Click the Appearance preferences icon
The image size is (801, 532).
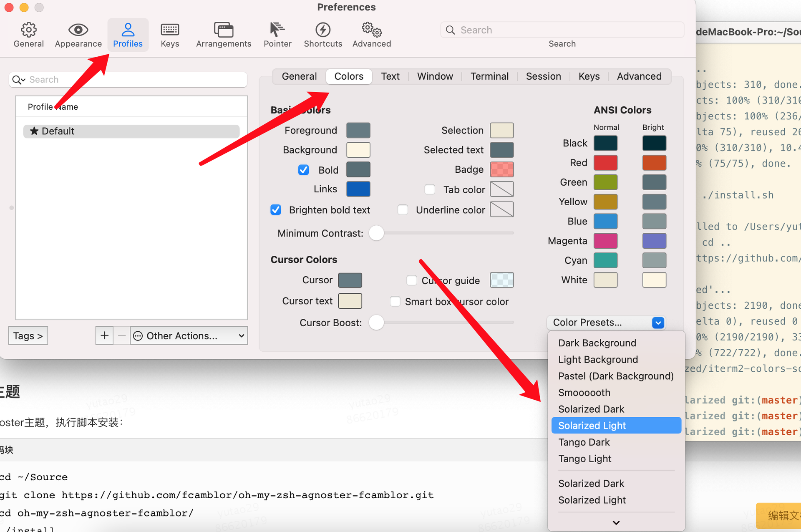point(78,33)
